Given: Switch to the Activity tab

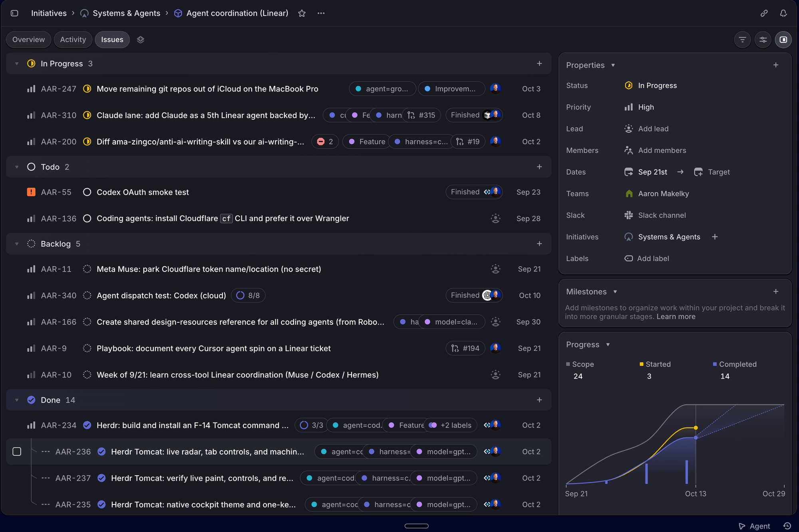Looking at the screenshot, I should pyautogui.click(x=73, y=40).
